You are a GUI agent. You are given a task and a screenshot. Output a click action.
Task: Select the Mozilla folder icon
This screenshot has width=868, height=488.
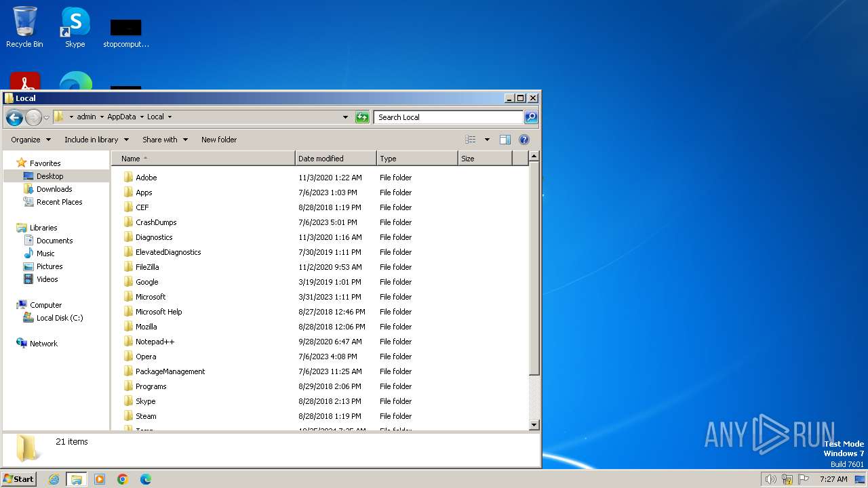tap(128, 327)
